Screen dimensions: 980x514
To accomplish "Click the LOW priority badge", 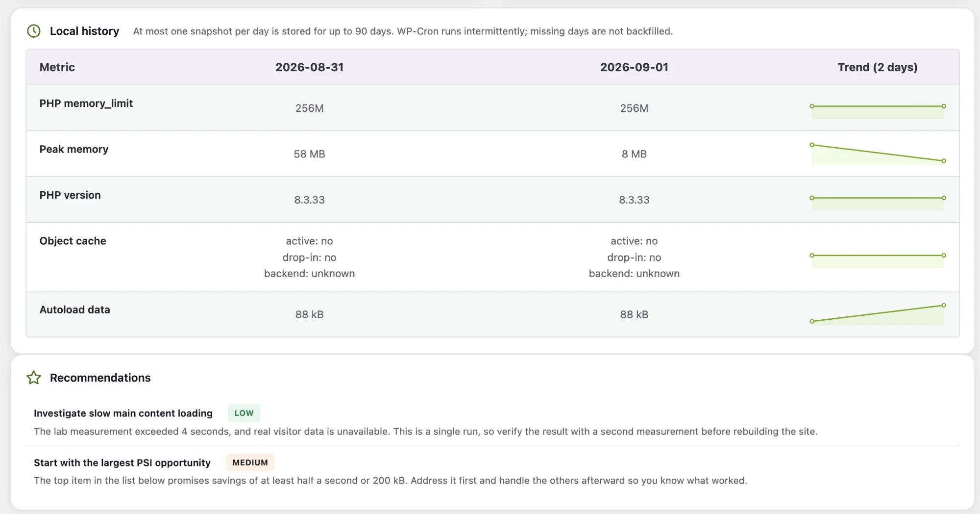I will click(x=244, y=413).
